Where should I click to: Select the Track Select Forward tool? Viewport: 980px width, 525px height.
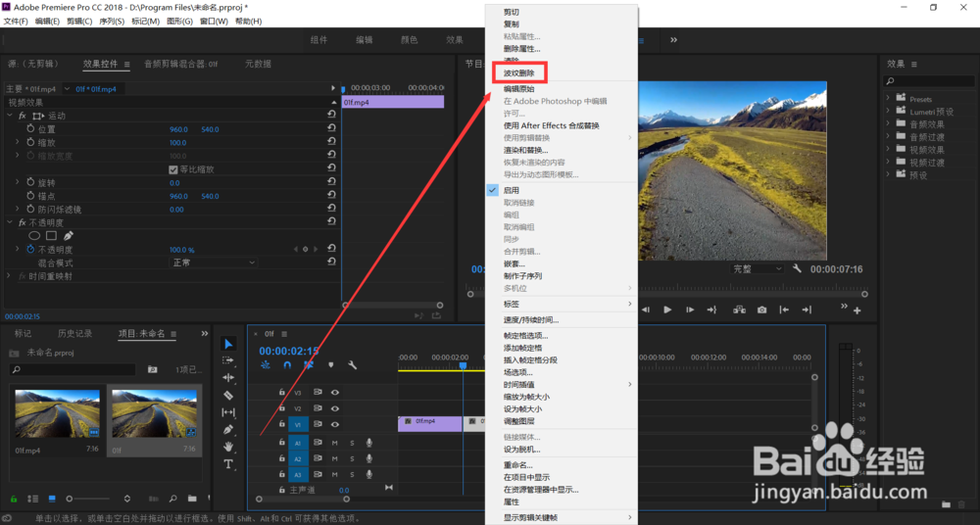pyautogui.click(x=228, y=360)
